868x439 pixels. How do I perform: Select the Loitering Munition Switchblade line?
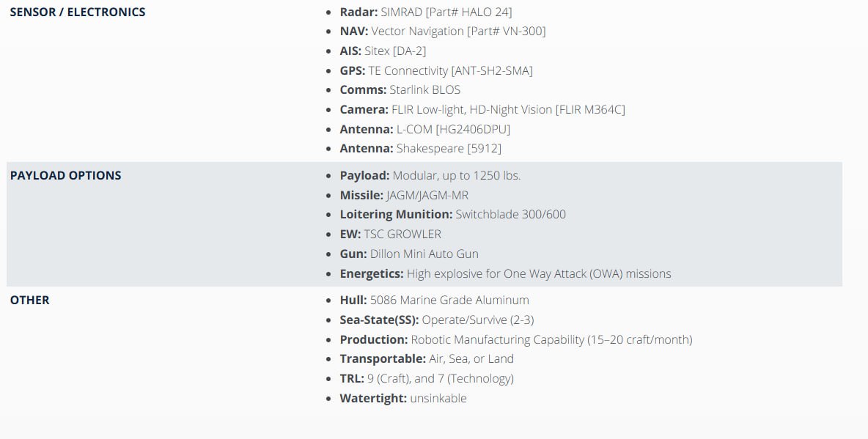point(452,214)
